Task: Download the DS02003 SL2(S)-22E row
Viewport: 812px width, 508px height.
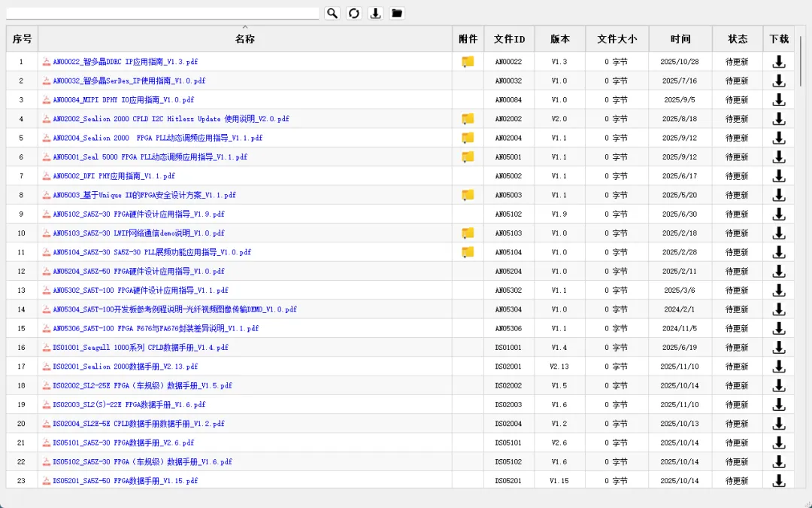Action: tap(778, 404)
